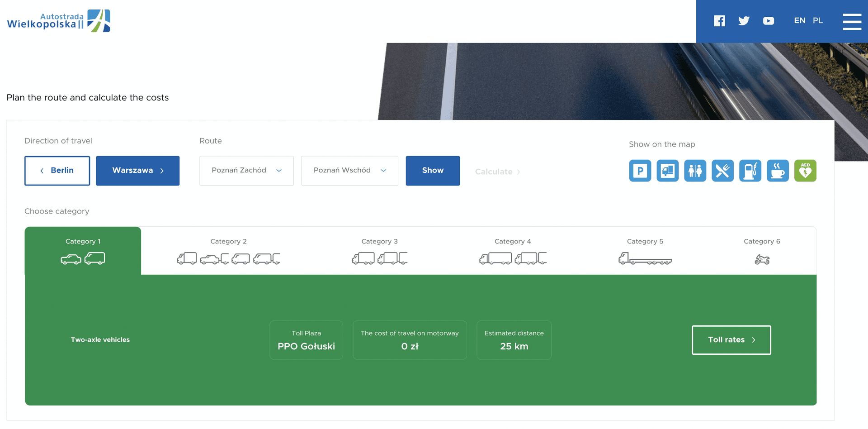Image resolution: width=868 pixels, height=429 pixels.
Task: Switch to Category 2 tab
Action: tap(228, 251)
